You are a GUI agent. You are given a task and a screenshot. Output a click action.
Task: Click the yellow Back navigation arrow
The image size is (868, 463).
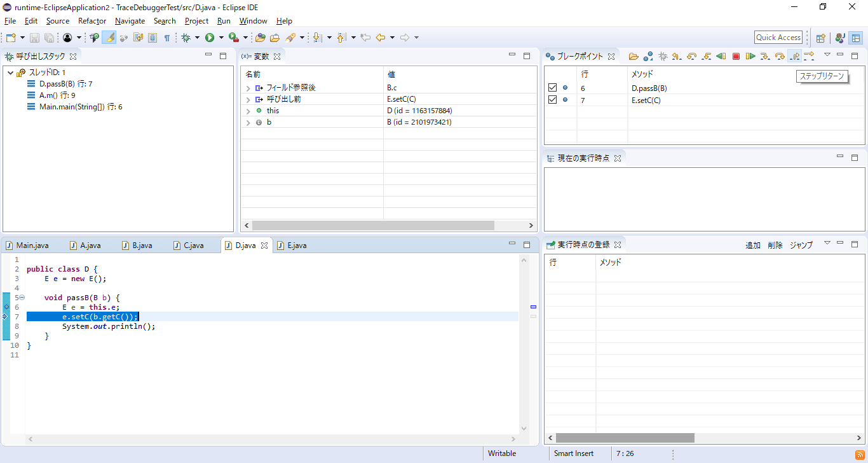click(380, 38)
